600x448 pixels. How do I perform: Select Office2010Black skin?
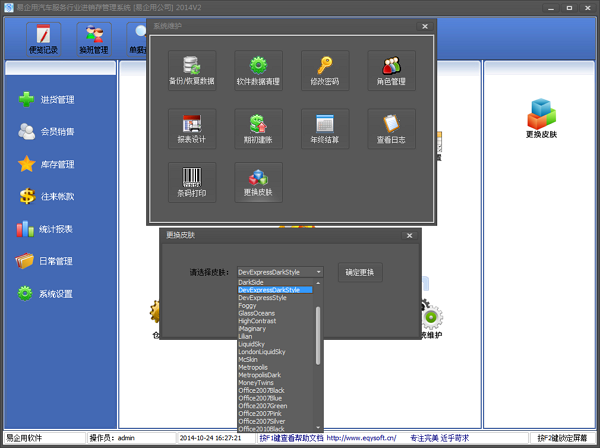pyautogui.click(x=275, y=429)
